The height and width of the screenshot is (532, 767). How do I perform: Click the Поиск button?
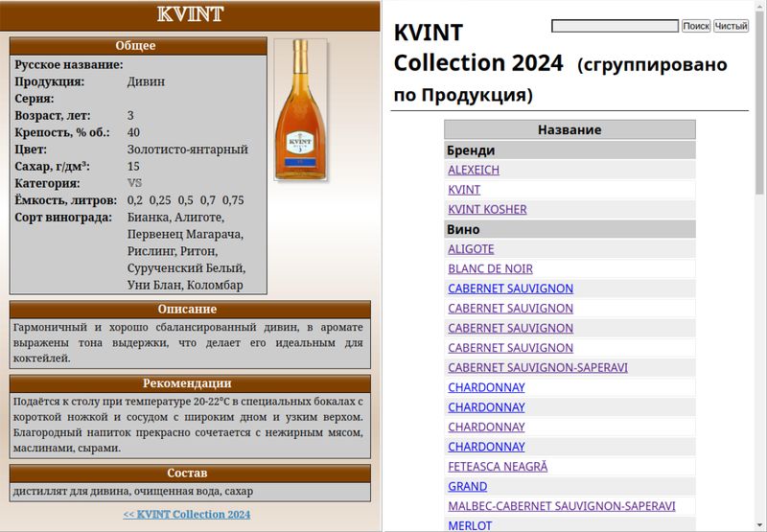pos(696,26)
